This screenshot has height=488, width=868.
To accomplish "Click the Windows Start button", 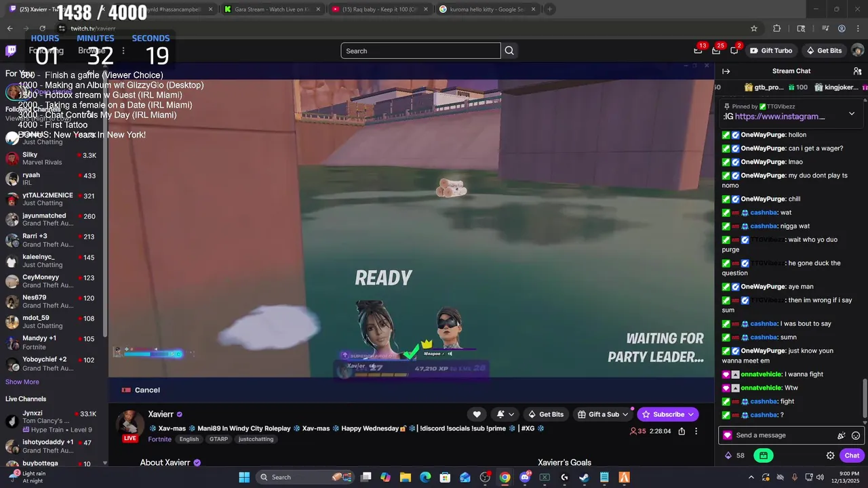I will (244, 477).
